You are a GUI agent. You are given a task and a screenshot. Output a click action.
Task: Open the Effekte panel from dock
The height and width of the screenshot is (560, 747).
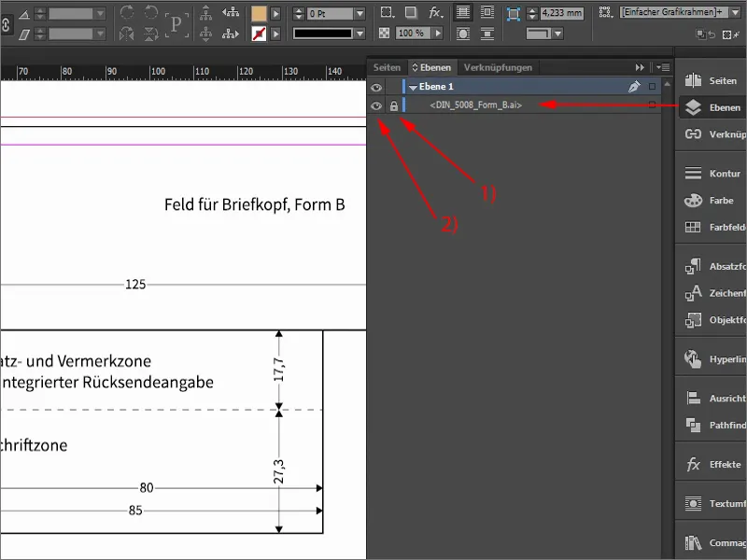711,464
